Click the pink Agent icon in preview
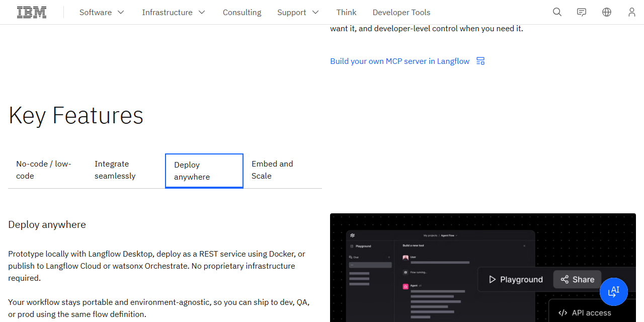Screen dimensions: 644x322 point(406,286)
